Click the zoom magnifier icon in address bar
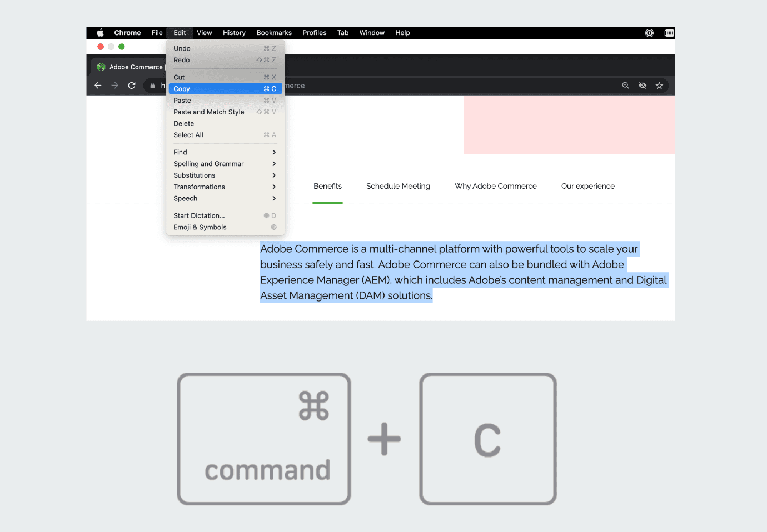The height and width of the screenshot is (532, 767). pos(625,86)
